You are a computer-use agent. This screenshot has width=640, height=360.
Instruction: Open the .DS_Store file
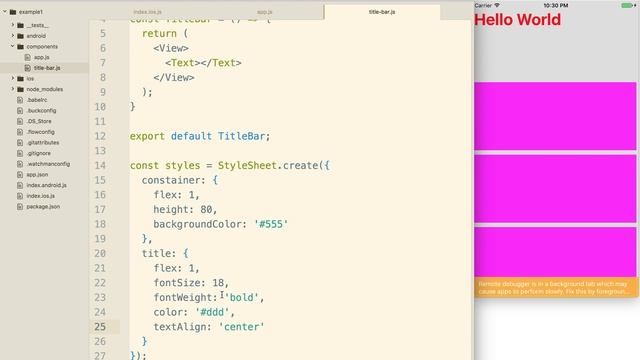click(39, 121)
